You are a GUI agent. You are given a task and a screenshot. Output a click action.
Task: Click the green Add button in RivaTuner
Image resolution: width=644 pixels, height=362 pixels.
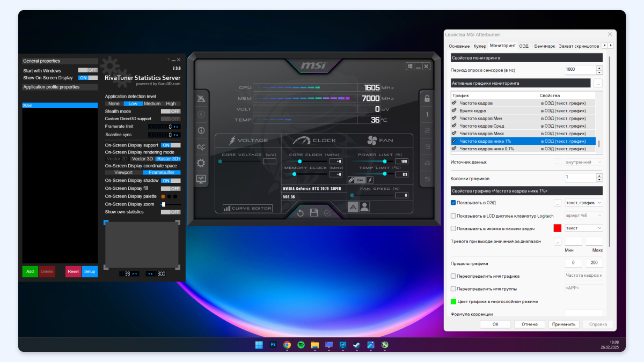point(30,271)
